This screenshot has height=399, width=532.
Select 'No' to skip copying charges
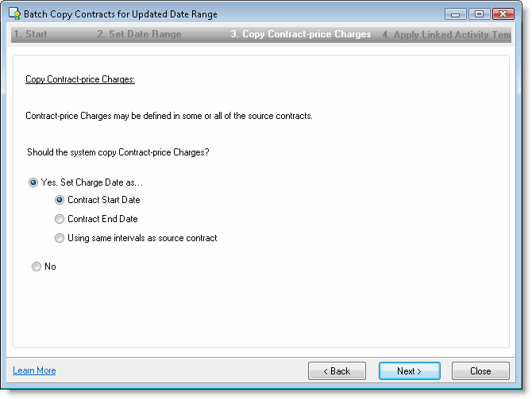click(37, 267)
